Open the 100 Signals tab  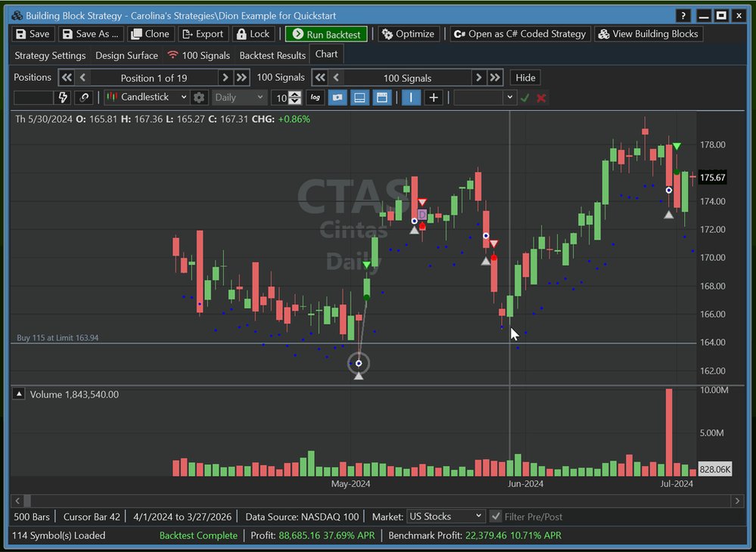tap(199, 55)
